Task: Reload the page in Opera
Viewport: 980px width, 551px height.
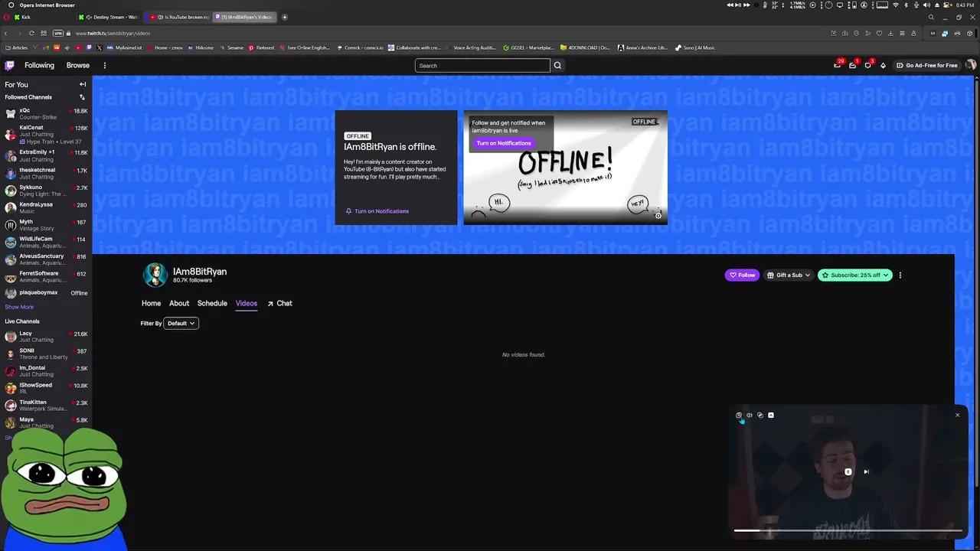Action: [x=31, y=33]
